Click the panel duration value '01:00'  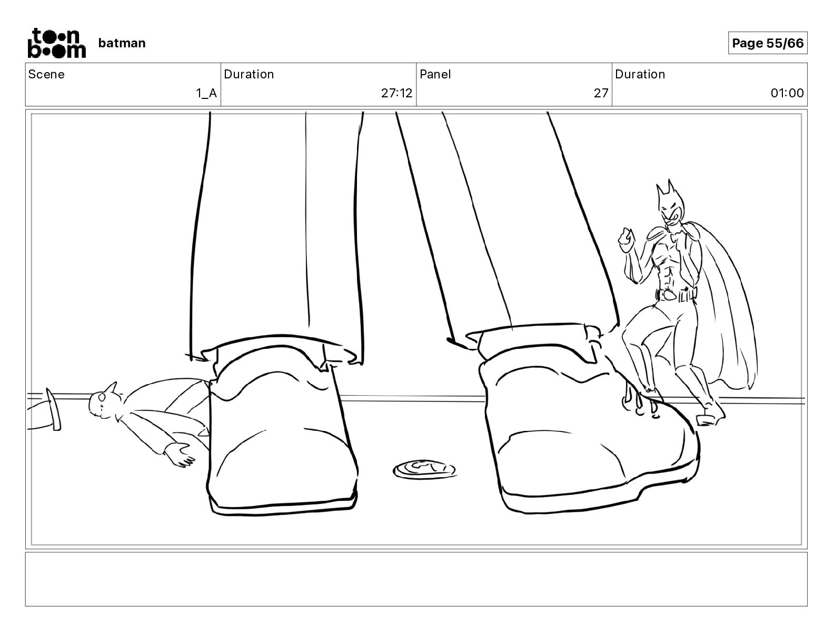787,94
